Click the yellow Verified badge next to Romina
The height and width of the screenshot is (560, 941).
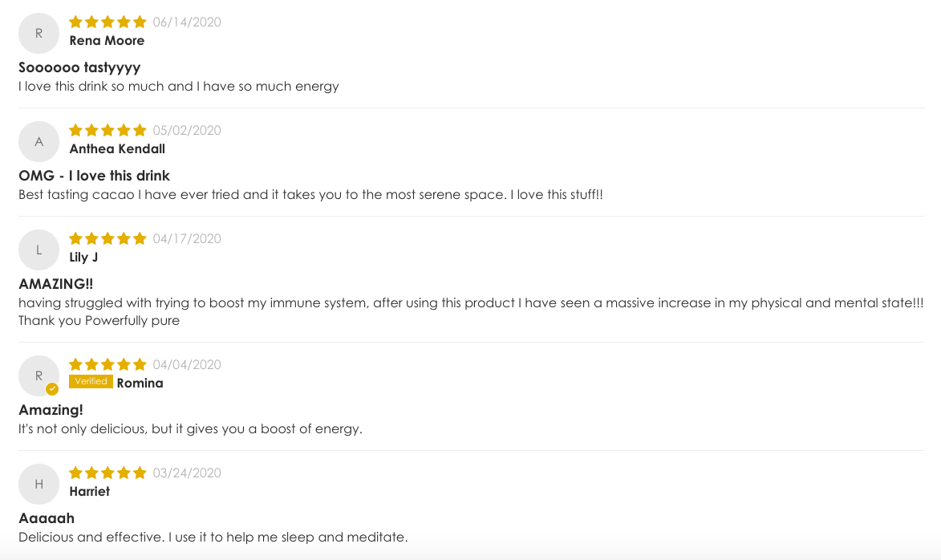point(91,382)
